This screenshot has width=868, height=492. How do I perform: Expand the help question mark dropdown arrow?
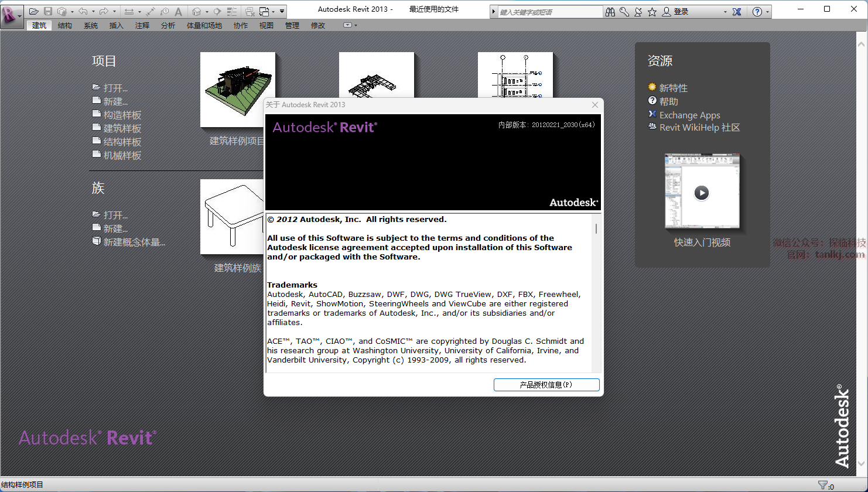coord(767,12)
